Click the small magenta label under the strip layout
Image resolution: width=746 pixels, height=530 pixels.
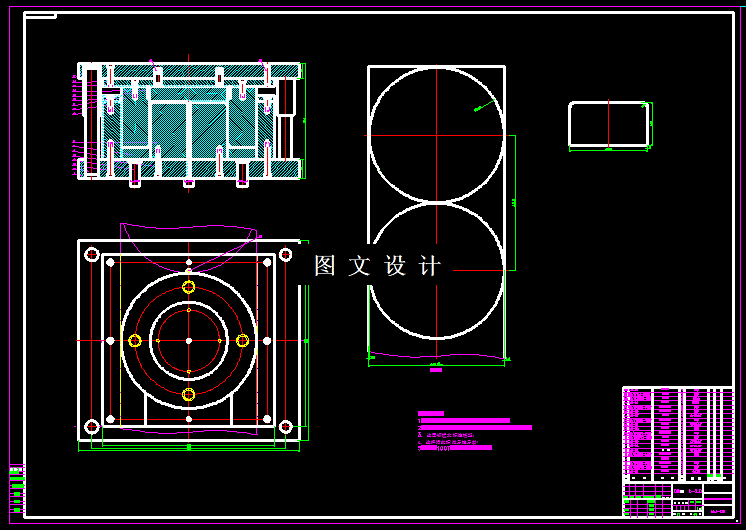(x=436, y=370)
